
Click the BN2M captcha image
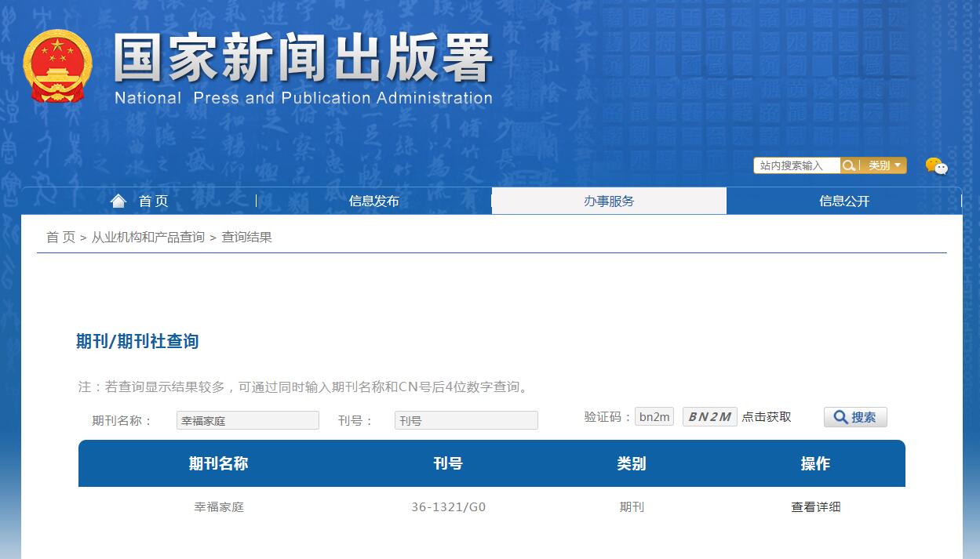click(x=709, y=416)
